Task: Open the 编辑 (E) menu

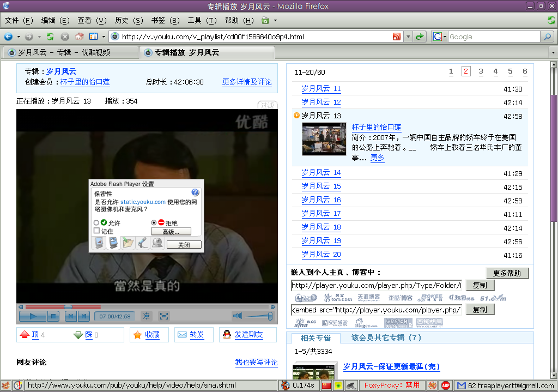Action: [55, 21]
